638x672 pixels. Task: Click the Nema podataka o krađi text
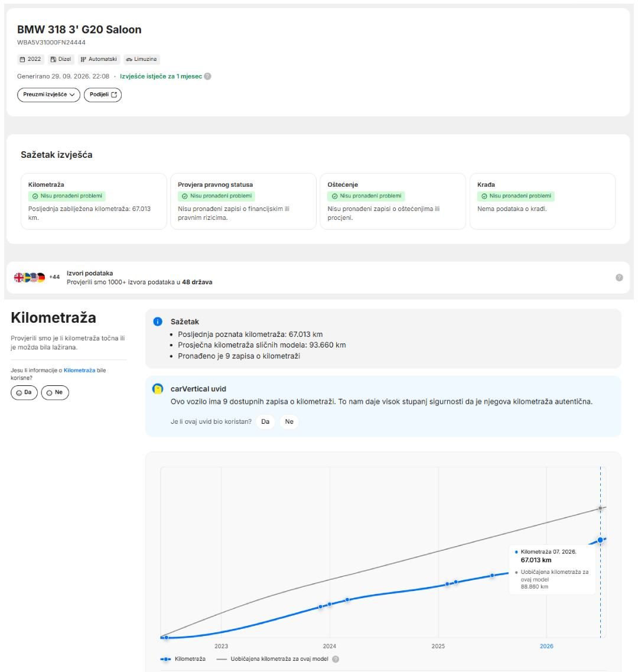pos(512,209)
